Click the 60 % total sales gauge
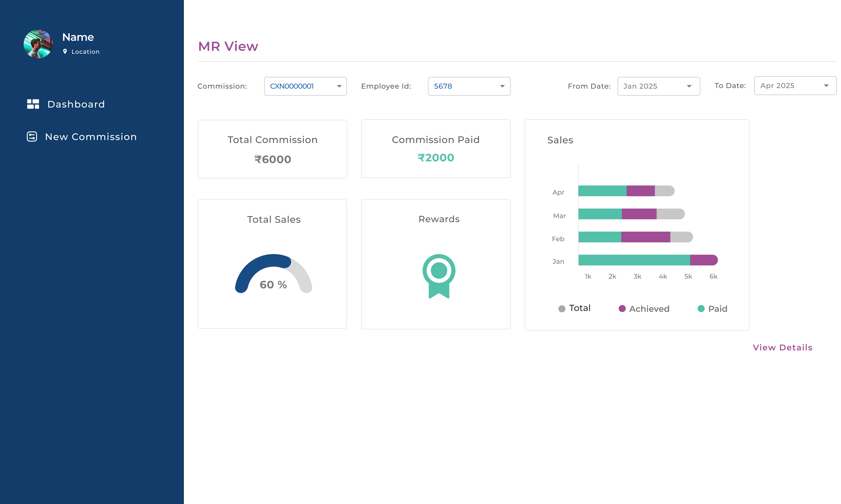 click(273, 274)
